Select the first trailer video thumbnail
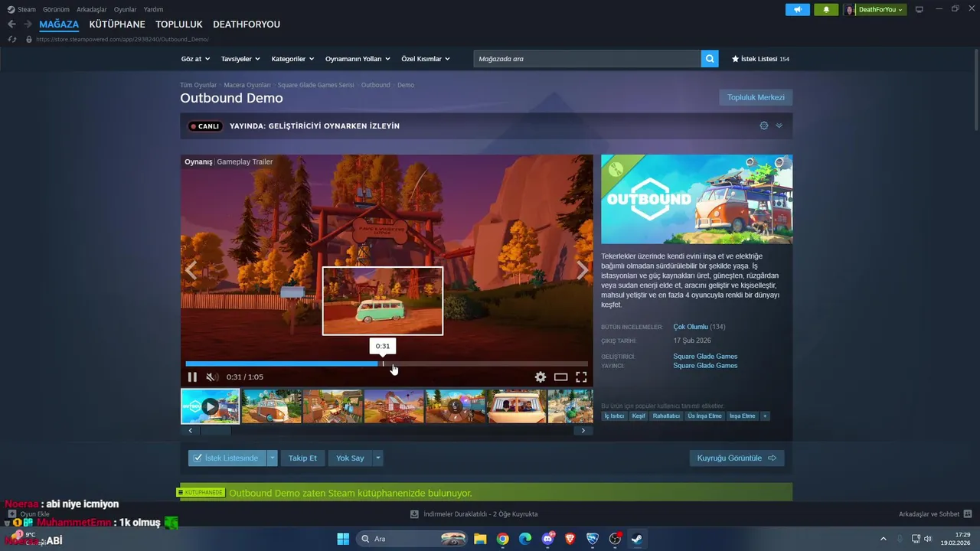The height and width of the screenshot is (551, 980). pyautogui.click(x=210, y=406)
